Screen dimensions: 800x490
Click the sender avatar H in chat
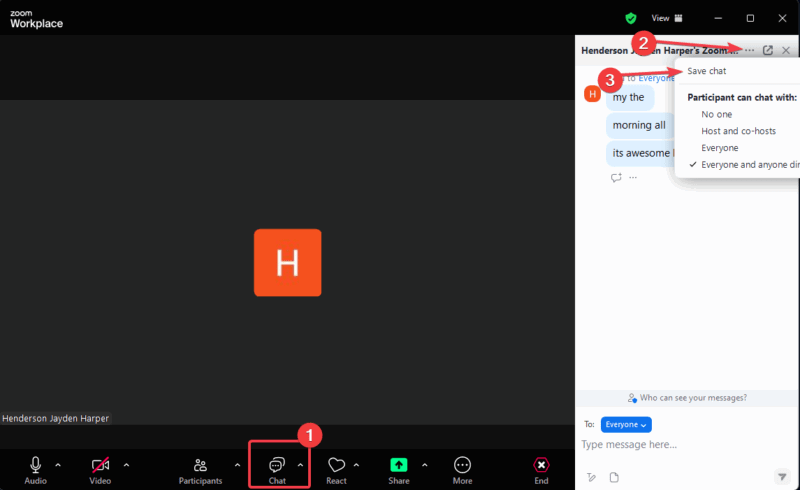coord(592,94)
